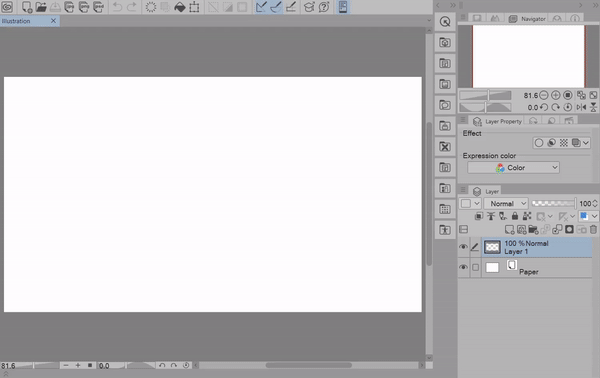Expand the Effect options dropdown arrow
This screenshot has height=378, width=600.
[x=586, y=143]
